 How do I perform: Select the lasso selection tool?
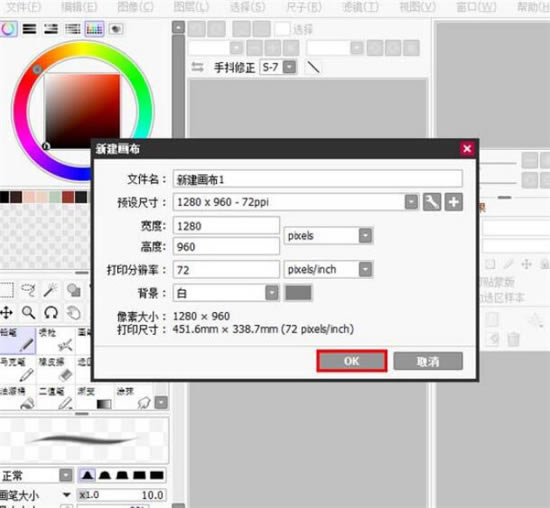coord(28,290)
